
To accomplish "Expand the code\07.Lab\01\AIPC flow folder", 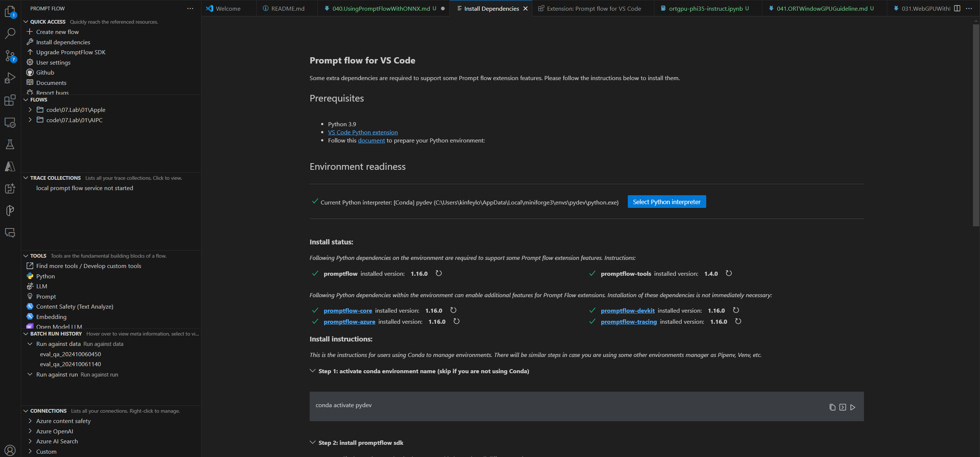I will click(30, 120).
